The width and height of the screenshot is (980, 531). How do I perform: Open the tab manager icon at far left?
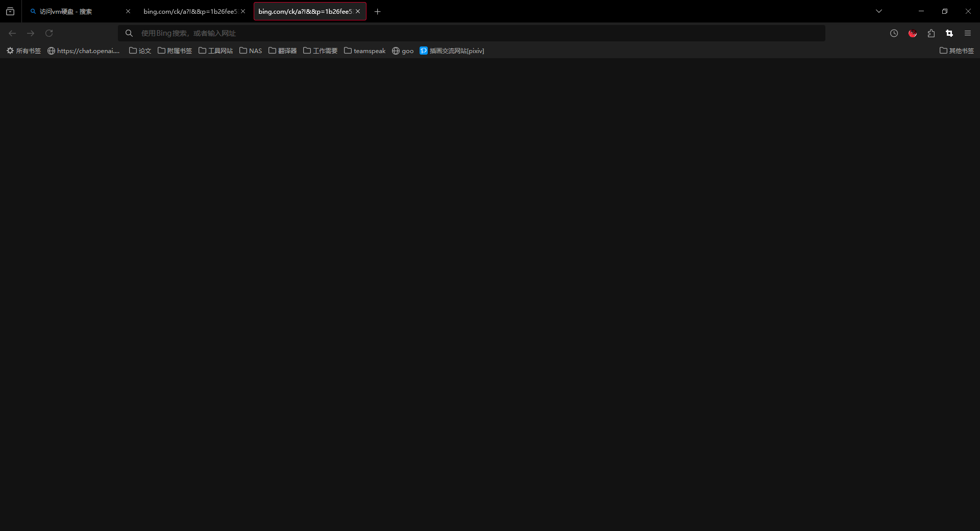coord(10,11)
